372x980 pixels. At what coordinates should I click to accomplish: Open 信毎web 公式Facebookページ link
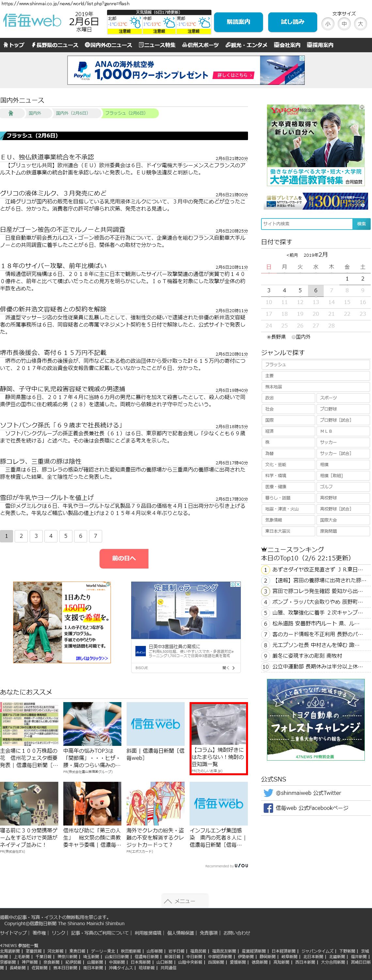click(312, 808)
